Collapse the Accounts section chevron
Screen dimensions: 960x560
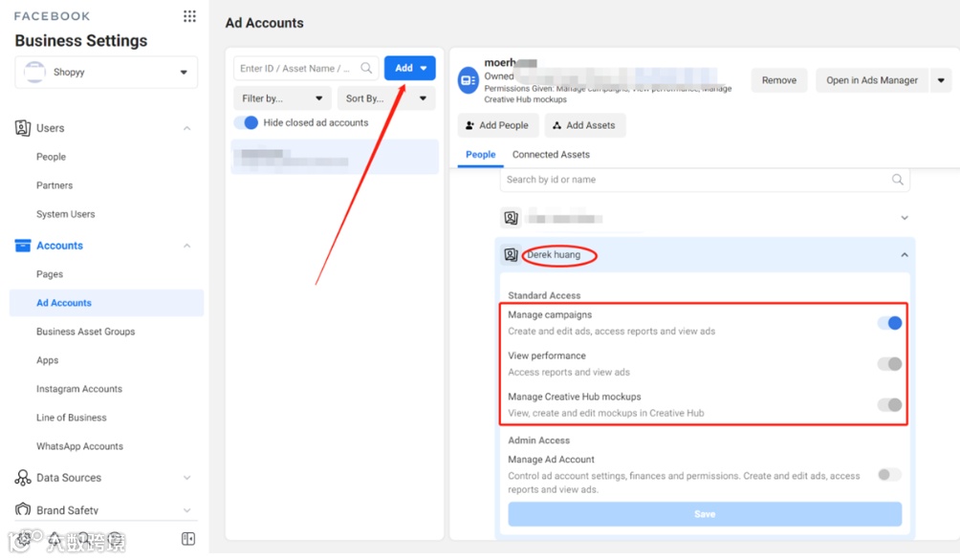point(186,246)
